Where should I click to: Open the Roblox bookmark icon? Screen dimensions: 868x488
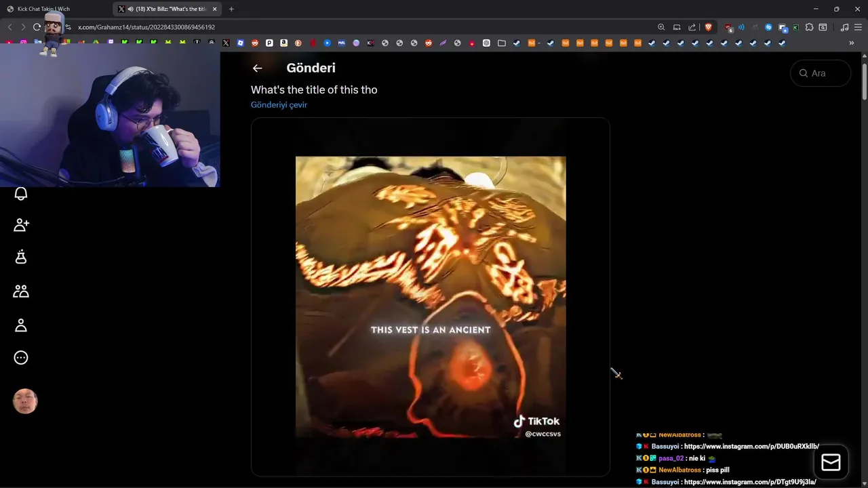pyautogui.click(x=241, y=43)
